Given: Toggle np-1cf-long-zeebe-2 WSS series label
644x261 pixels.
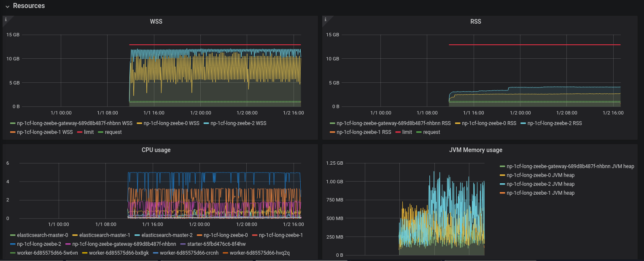Looking at the screenshot, I should pos(238,123).
